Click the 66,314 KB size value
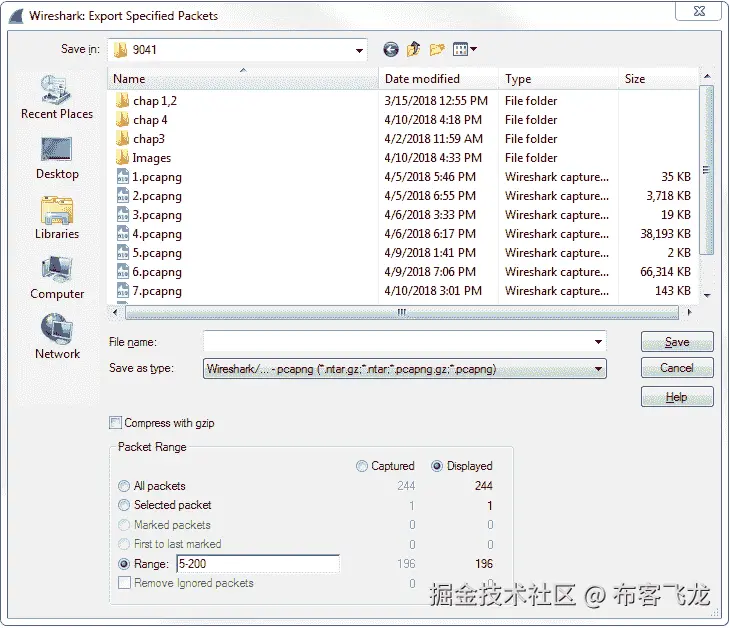The image size is (730, 628). pos(665,272)
